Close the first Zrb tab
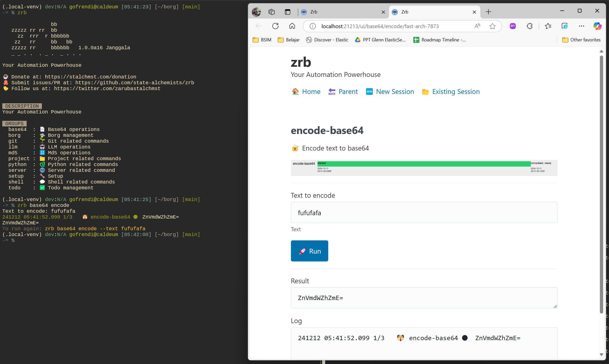This screenshot has height=364, width=609. [383, 12]
